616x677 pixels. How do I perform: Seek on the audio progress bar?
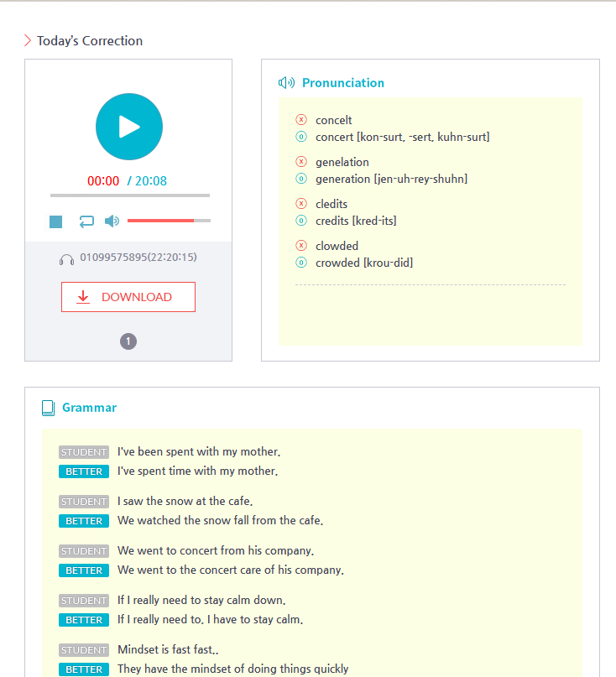(x=129, y=195)
